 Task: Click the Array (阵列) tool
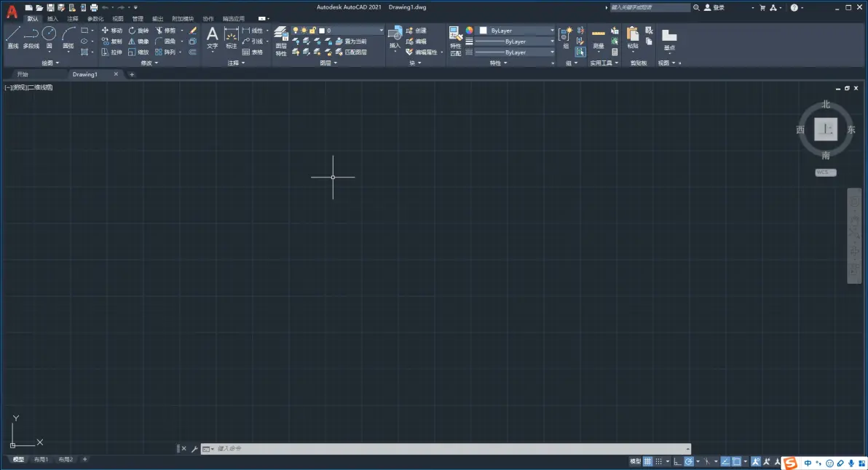coord(165,52)
